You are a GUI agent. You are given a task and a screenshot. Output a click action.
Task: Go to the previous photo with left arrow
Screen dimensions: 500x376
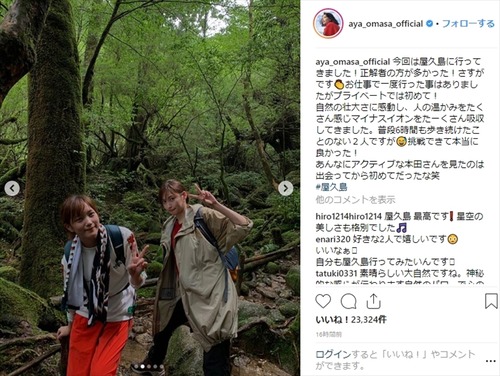(12, 189)
